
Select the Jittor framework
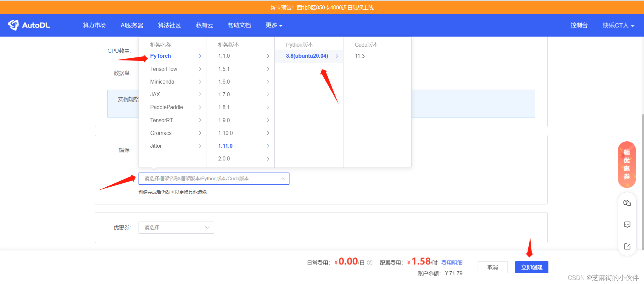173,146
